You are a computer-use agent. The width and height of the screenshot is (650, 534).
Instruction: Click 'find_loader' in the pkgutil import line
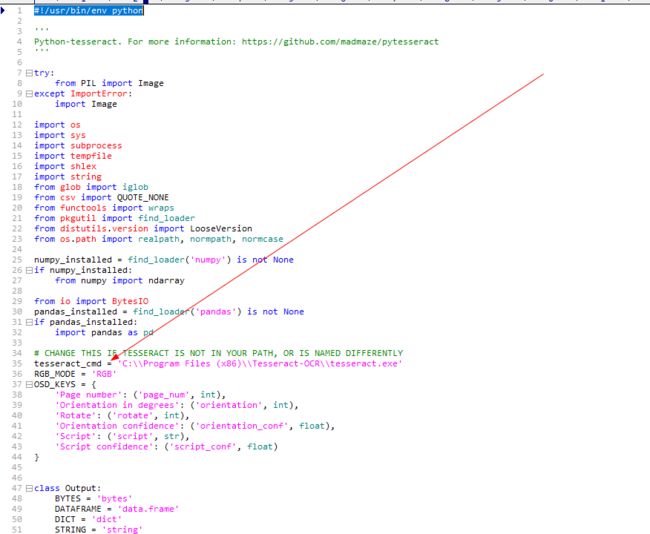tap(166, 218)
